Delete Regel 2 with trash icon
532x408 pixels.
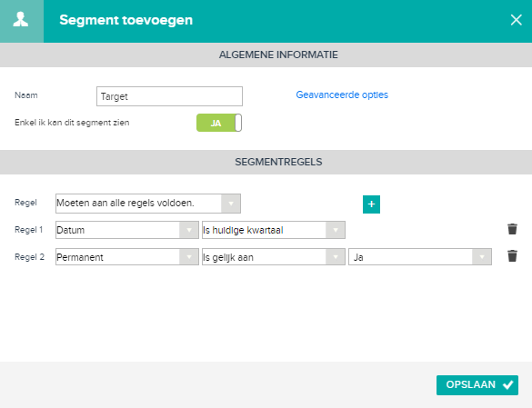click(512, 256)
